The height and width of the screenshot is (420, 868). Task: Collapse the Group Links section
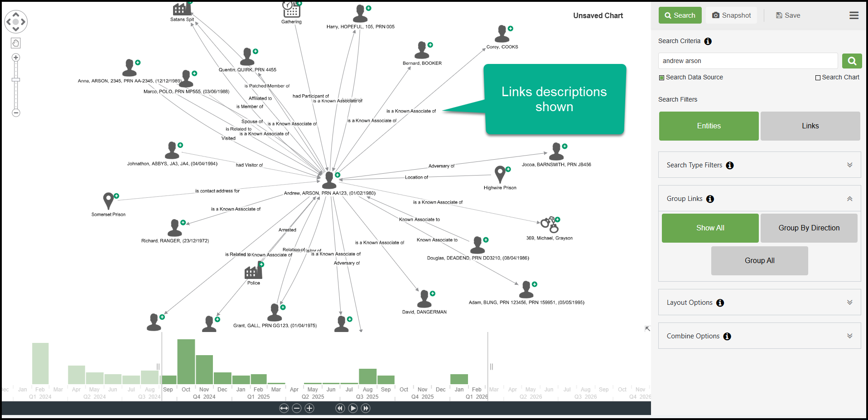click(849, 199)
